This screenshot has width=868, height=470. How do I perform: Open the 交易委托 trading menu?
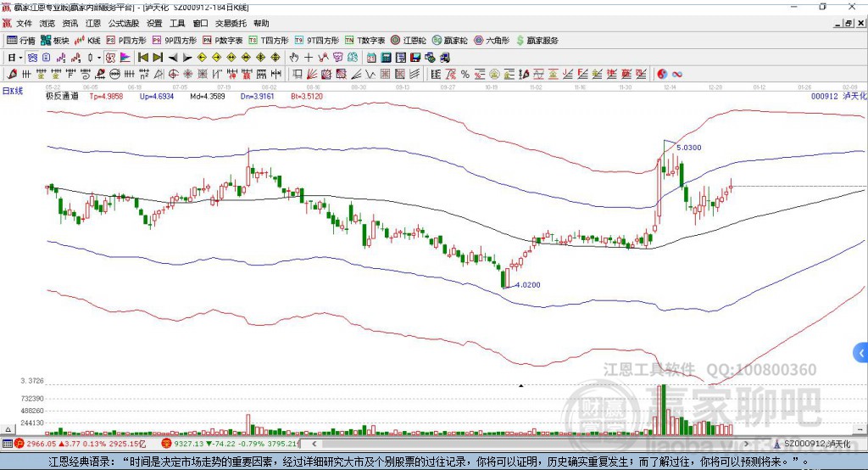[231, 23]
